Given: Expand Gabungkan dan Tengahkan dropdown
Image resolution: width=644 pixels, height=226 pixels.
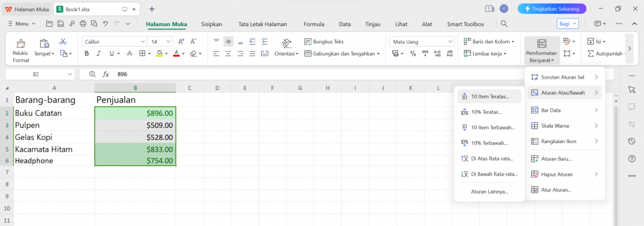Looking at the screenshot, I should (378, 53).
